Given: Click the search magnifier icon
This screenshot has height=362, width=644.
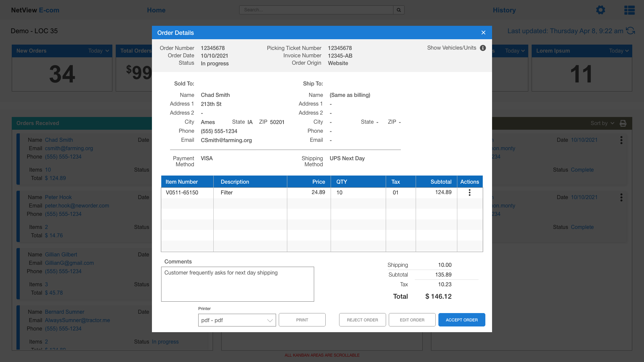Looking at the screenshot, I should click(x=399, y=10).
